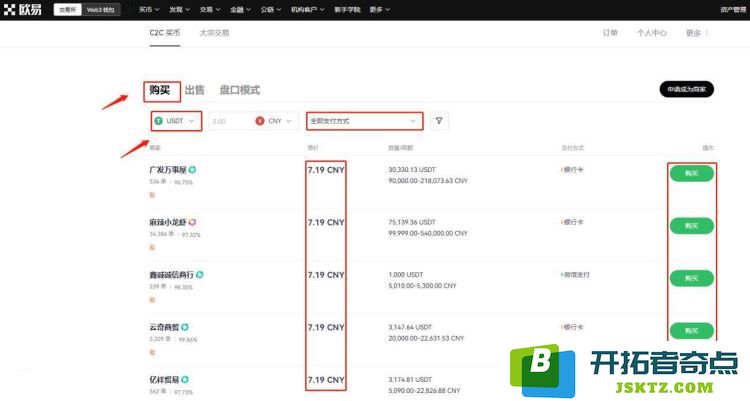Screen dimensions: 750x401
Task: Expand the 买币 menu in top bar
Action: click(x=149, y=10)
